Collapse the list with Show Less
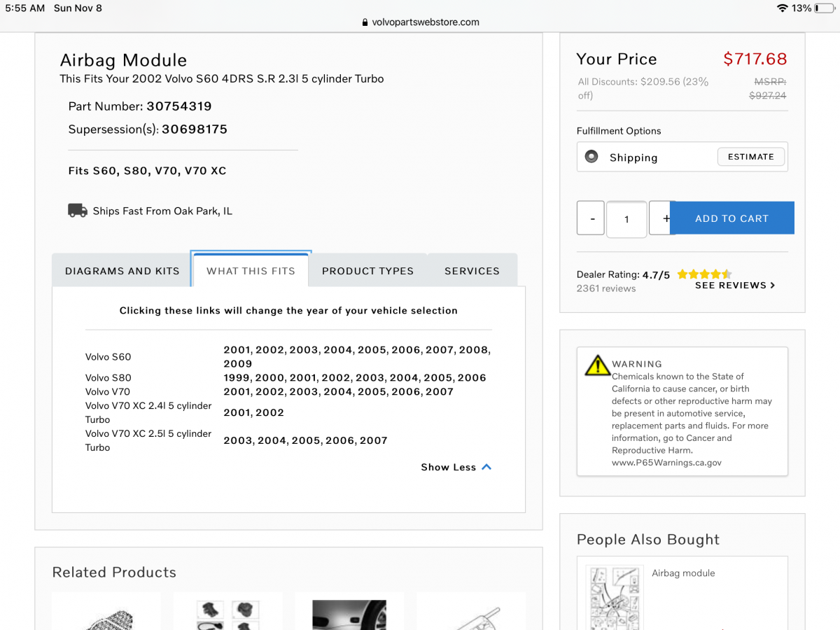 click(x=456, y=467)
